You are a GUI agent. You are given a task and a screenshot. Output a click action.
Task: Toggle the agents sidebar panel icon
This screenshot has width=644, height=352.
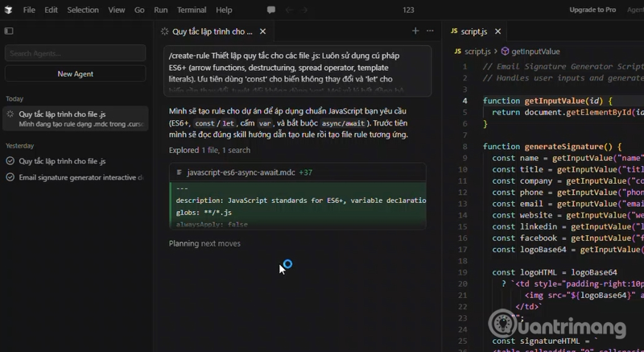(9, 31)
